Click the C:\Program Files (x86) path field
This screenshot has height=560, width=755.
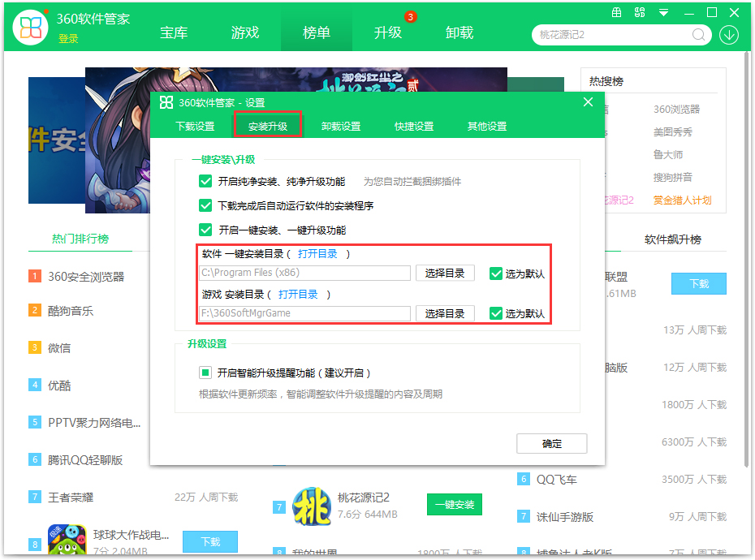(304, 273)
